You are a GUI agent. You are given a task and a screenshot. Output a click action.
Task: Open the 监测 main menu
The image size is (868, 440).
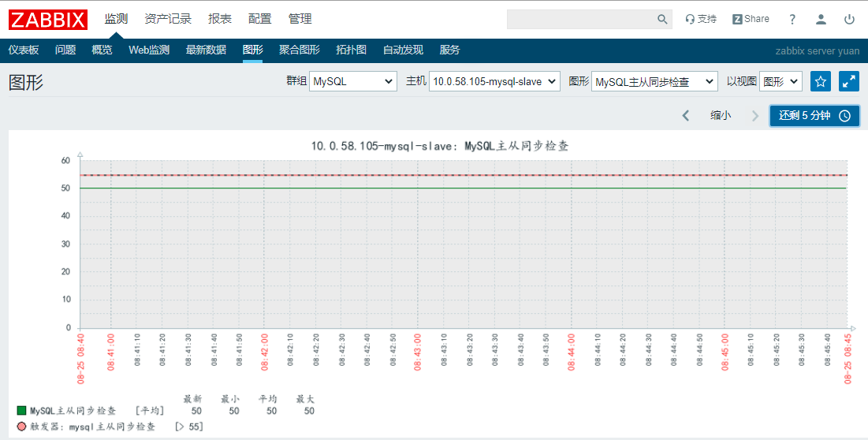coord(116,20)
